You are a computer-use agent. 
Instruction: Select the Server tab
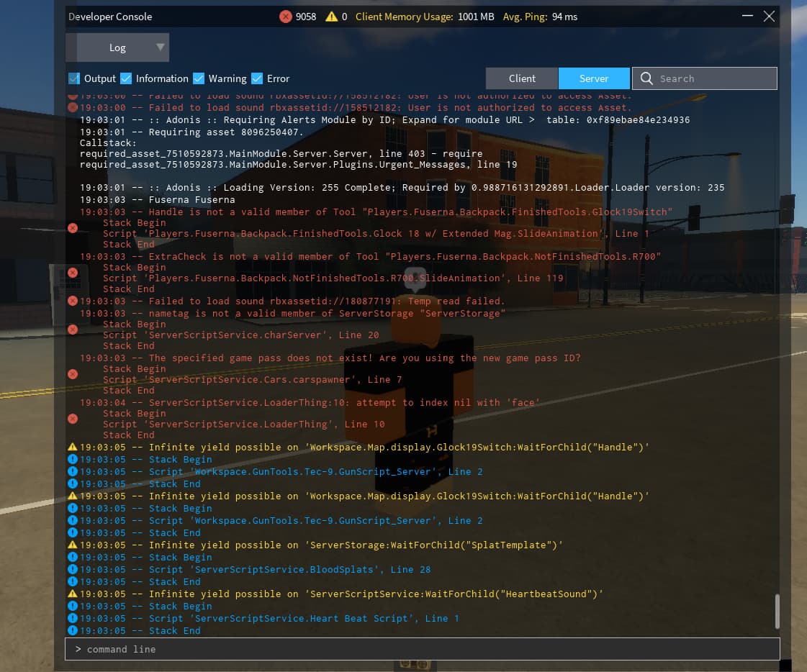pyautogui.click(x=594, y=78)
